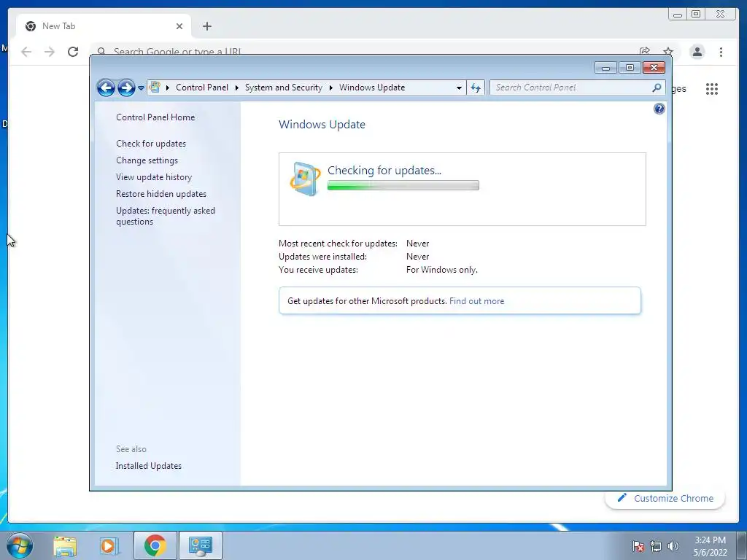The width and height of the screenshot is (747, 560).
Task: Click the Back arrow in Control Panel
Action: pyautogui.click(x=106, y=87)
